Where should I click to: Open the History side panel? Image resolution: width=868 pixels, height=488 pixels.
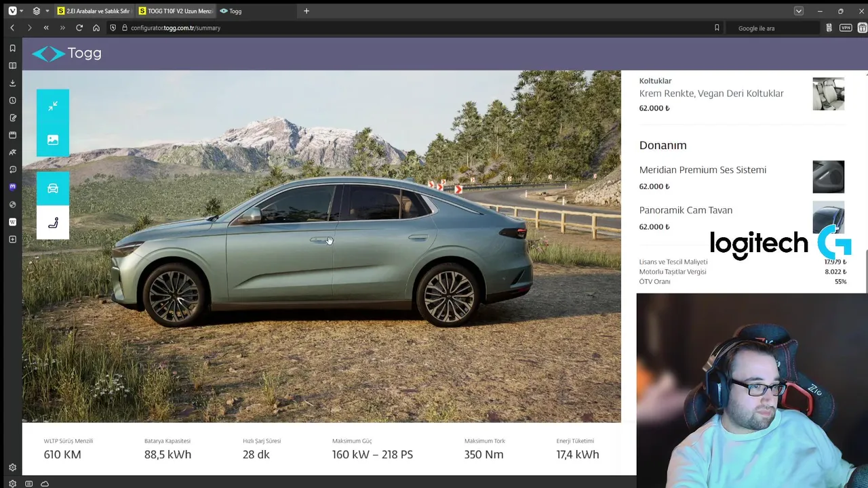point(12,100)
